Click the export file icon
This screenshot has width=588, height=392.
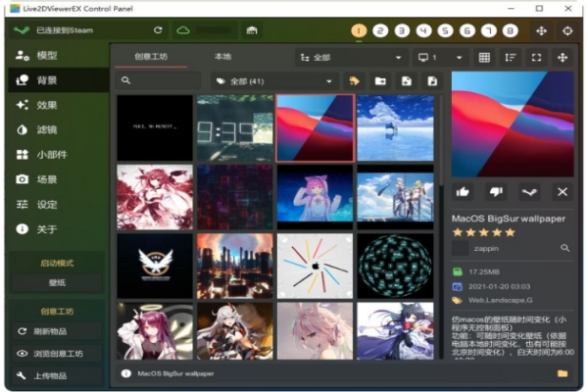[432, 81]
